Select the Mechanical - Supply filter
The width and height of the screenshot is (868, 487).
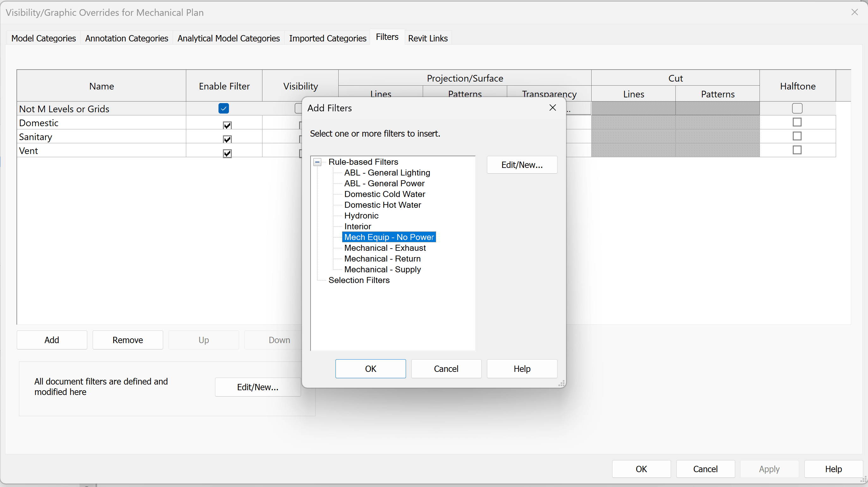(x=382, y=270)
